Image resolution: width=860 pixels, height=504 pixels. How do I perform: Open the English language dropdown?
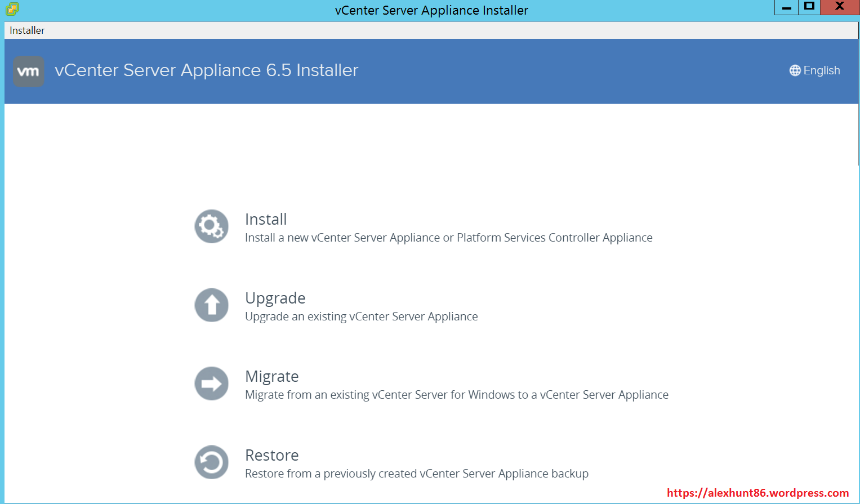821,70
